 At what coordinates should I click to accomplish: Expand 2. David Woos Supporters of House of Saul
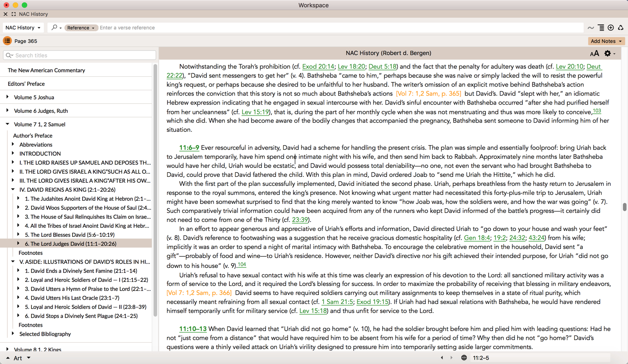[18, 207]
